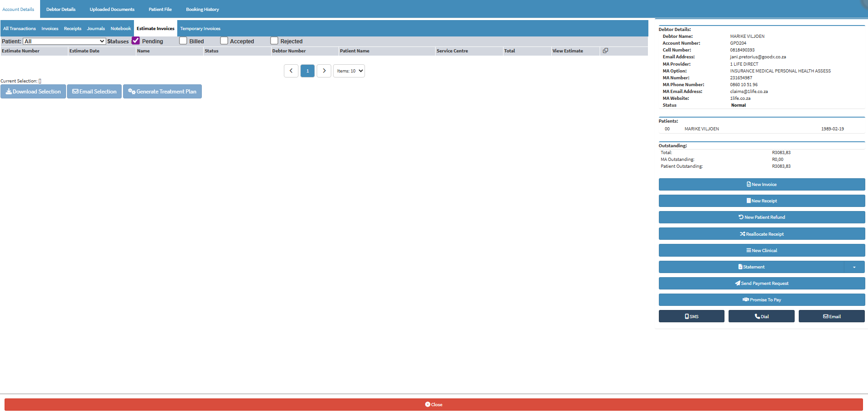Open the Temporary Invoices sub-tab
This screenshot has width=868, height=413.
tap(200, 28)
